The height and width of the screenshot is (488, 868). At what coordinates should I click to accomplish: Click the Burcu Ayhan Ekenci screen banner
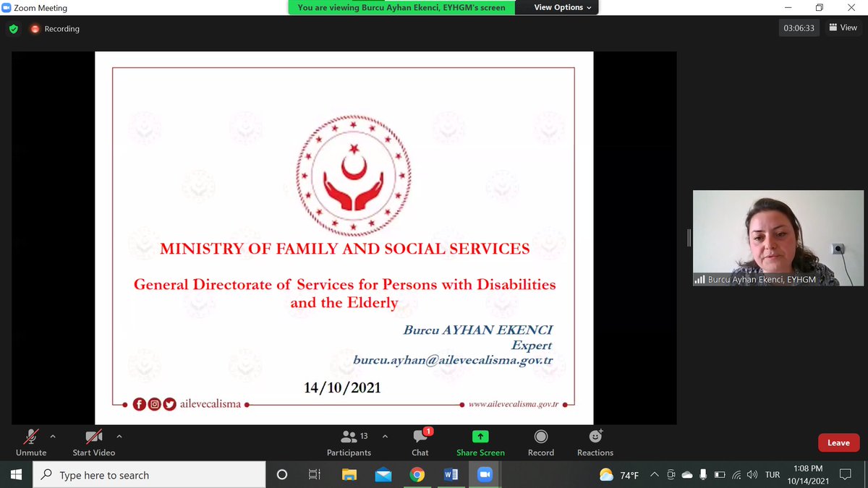click(x=400, y=7)
